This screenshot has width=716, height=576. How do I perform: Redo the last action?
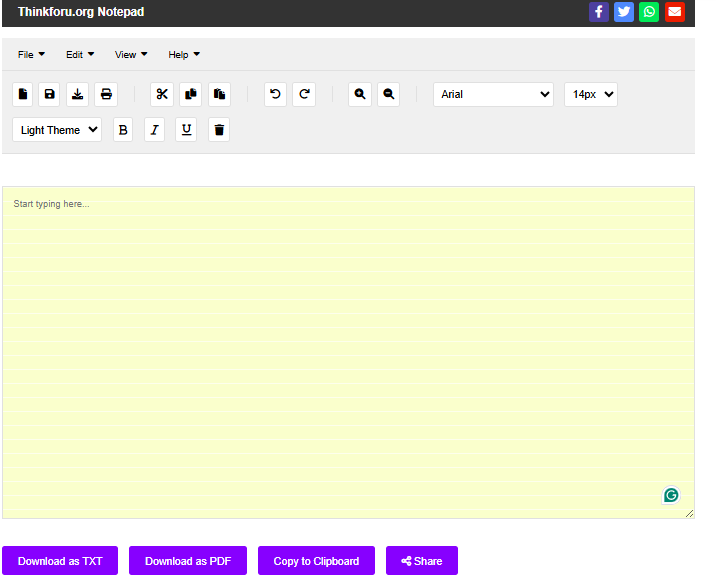click(304, 94)
